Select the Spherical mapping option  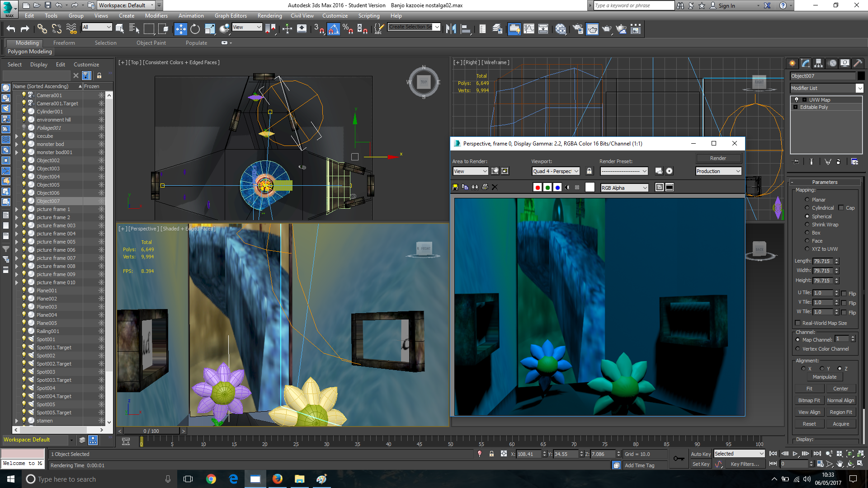tap(807, 216)
